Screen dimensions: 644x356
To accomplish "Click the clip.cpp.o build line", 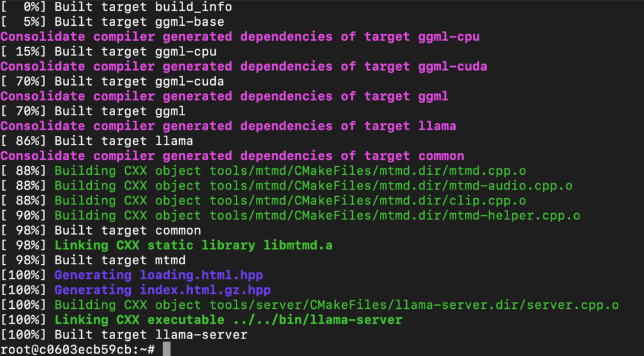I will click(x=264, y=201).
